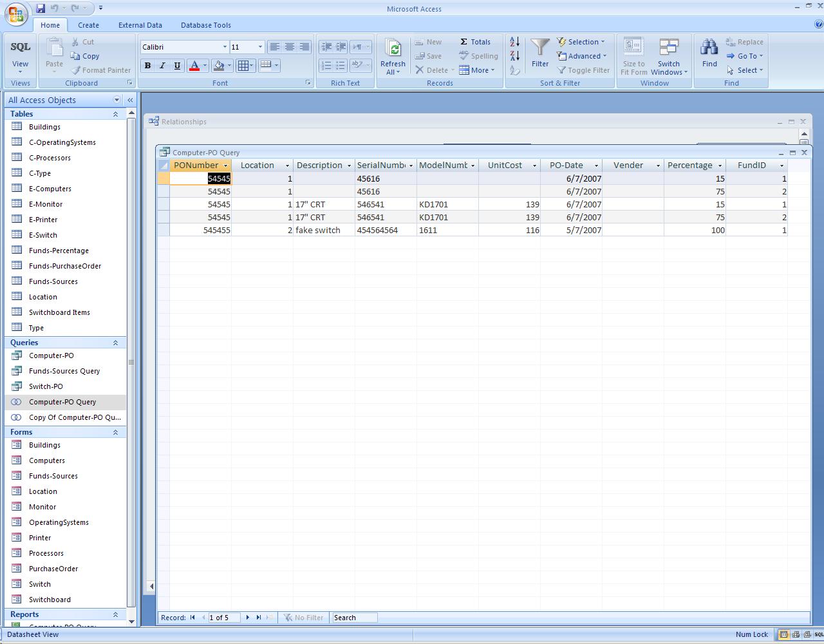
Task: Click the Selection filter button
Action: pyautogui.click(x=581, y=42)
